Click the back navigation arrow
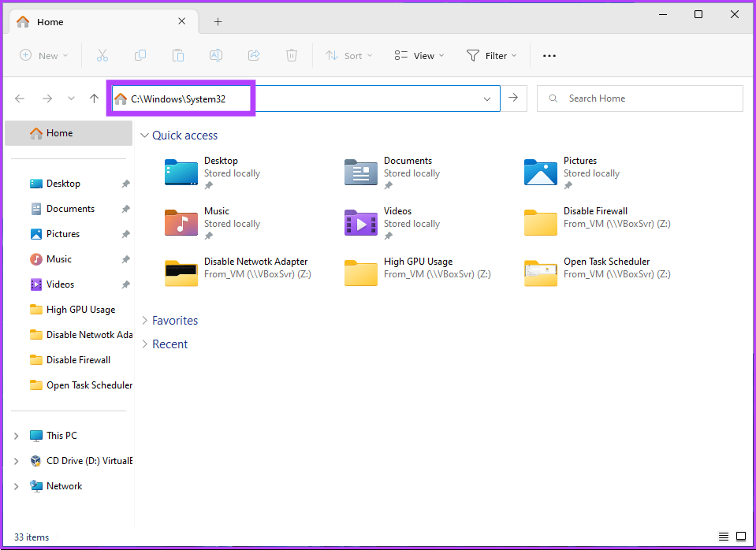 tap(20, 98)
